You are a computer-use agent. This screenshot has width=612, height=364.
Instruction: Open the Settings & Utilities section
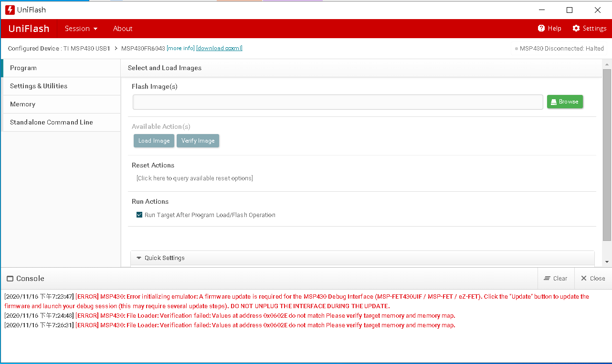point(62,86)
